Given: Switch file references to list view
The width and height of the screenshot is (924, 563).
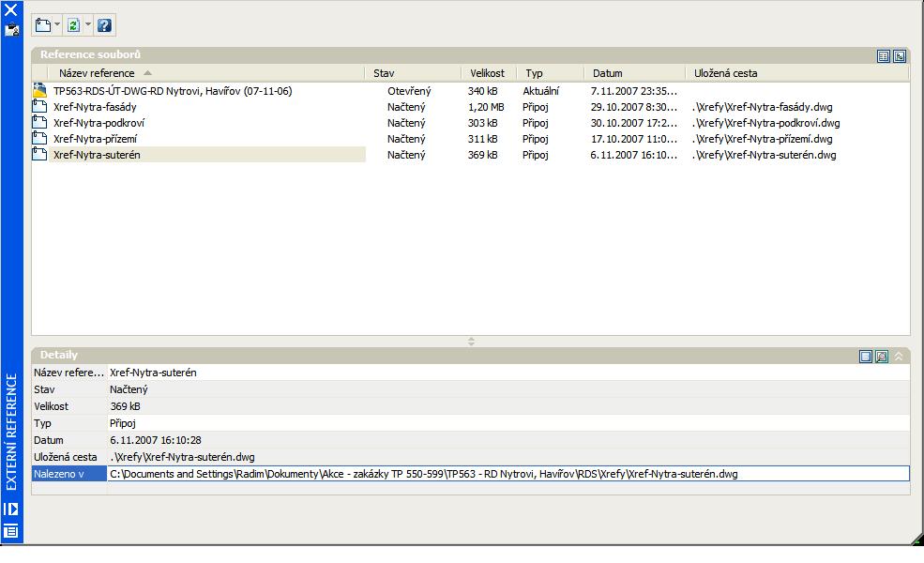Looking at the screenshot, I should point(884,56).
